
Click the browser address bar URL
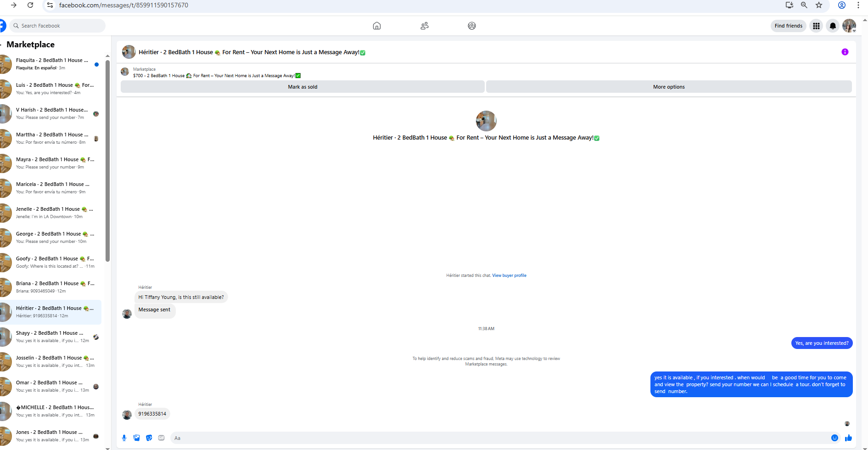click(123, 5)
